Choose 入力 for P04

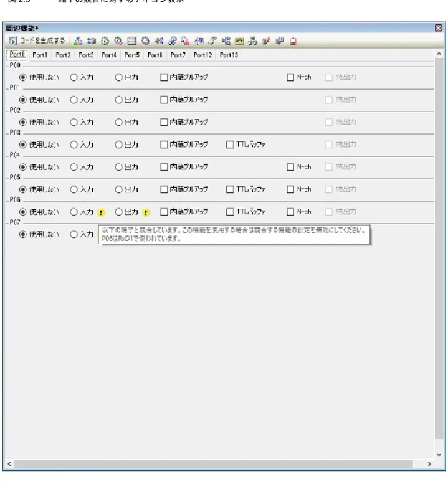[x=82, y=167]
